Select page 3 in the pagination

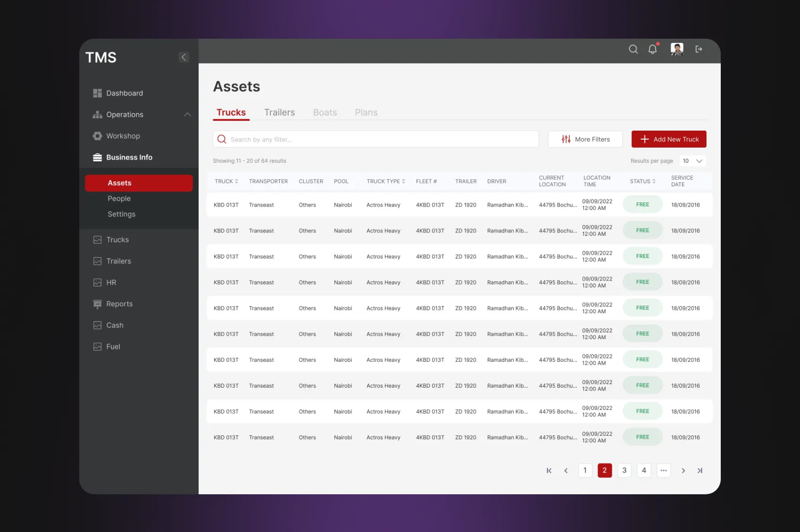coord(624,470)
